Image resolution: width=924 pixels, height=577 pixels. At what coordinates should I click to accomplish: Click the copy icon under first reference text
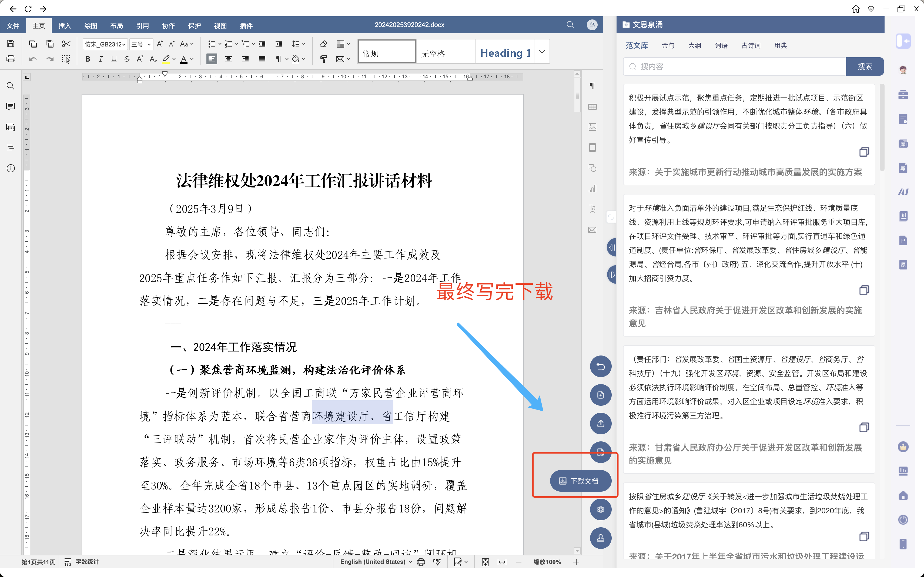pyautogui.click(x=864, y=152)
